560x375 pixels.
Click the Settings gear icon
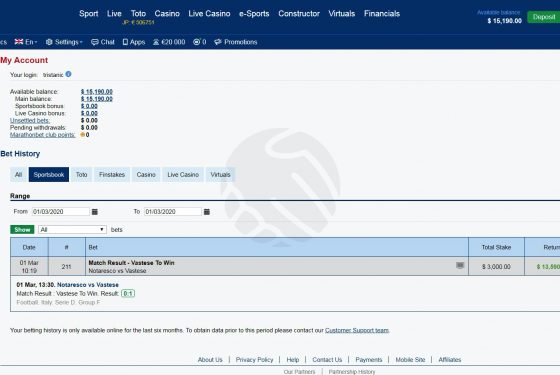click(49, 42)
